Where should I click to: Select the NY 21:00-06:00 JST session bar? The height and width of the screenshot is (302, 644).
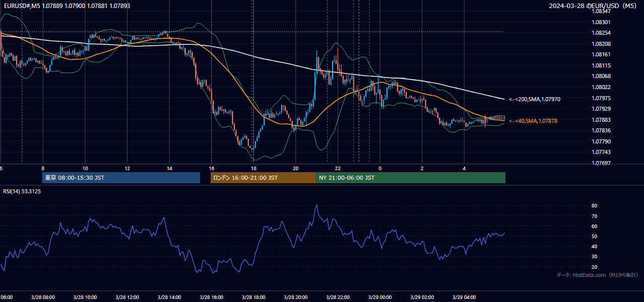tap(411, 178)
